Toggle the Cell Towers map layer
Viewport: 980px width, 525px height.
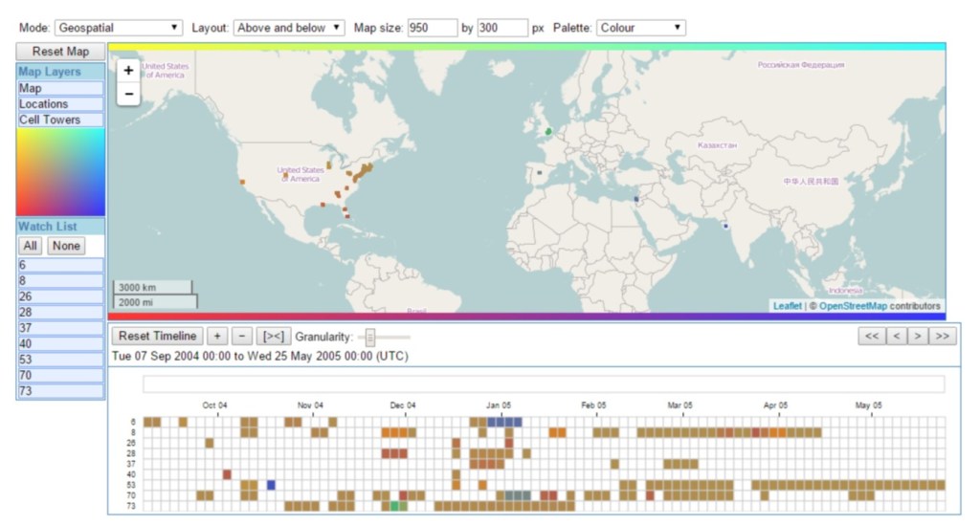click(60, 120)
